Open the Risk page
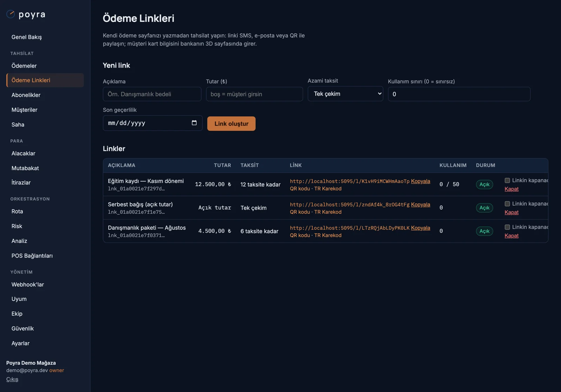 (x=17, y=226)
